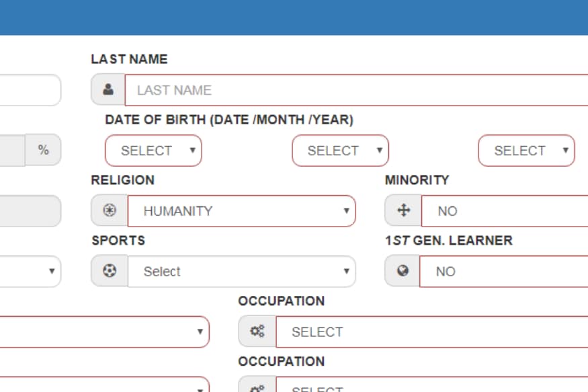Expand the Sports Select dropdown
Viewport: 588px width, 392px height.
[241, 271]
